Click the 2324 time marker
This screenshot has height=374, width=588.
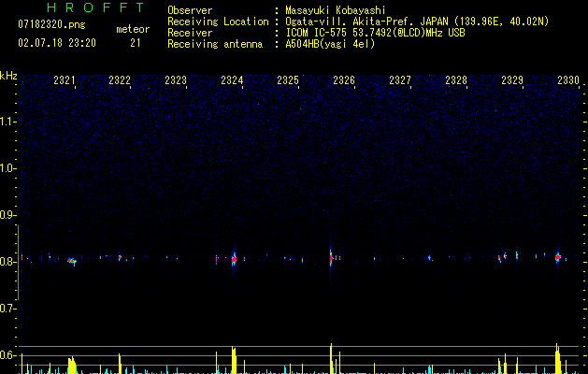232,79
